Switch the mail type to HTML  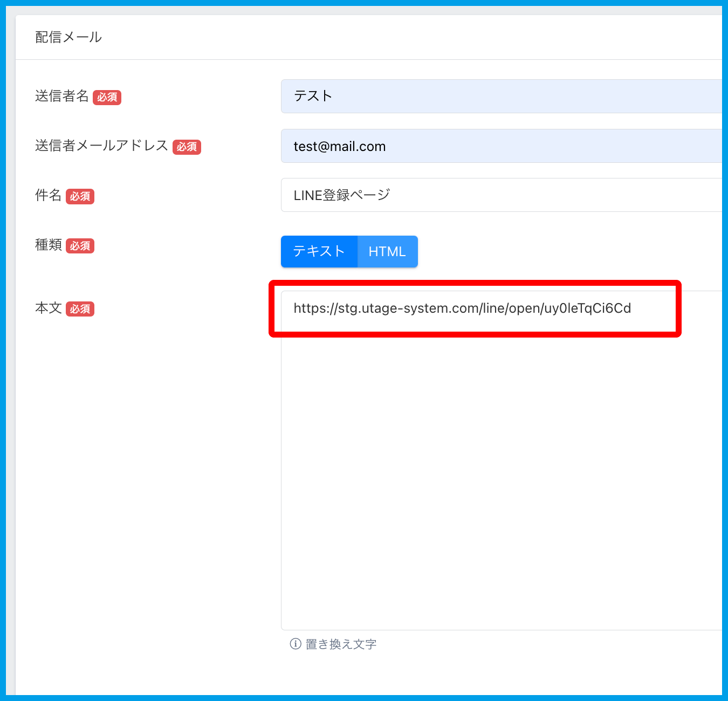pos(387,251)
